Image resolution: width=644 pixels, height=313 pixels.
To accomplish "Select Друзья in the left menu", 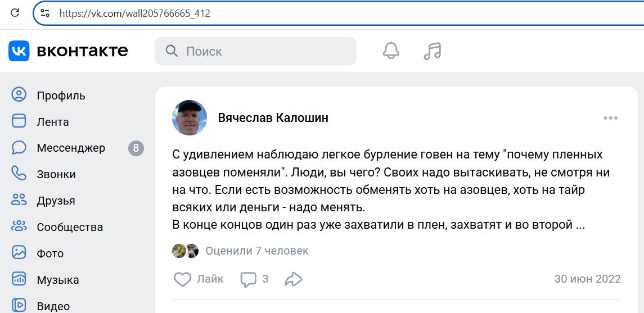I will (56, 201).
